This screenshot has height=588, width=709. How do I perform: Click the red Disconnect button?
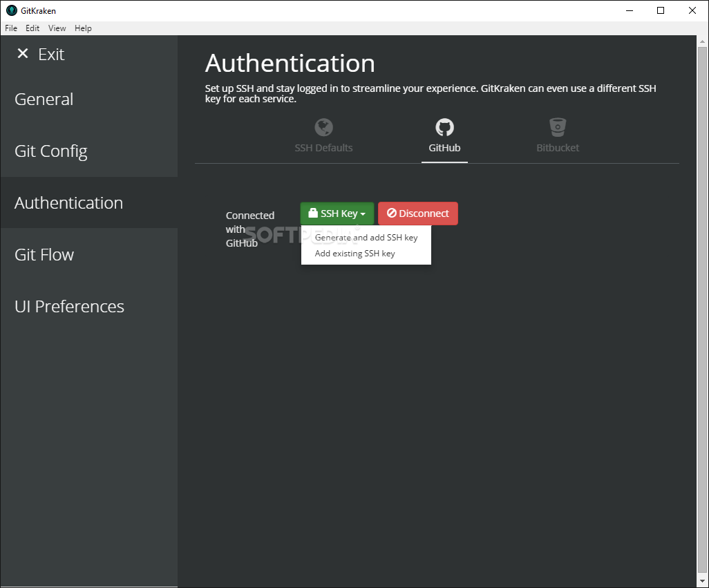pyautogui.click(x=418, y=214)
